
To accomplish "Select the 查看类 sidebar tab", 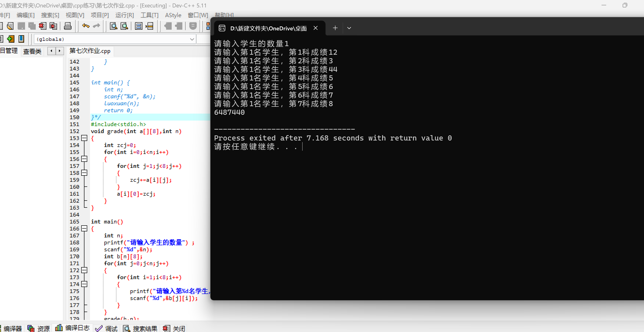I will 32,51.
